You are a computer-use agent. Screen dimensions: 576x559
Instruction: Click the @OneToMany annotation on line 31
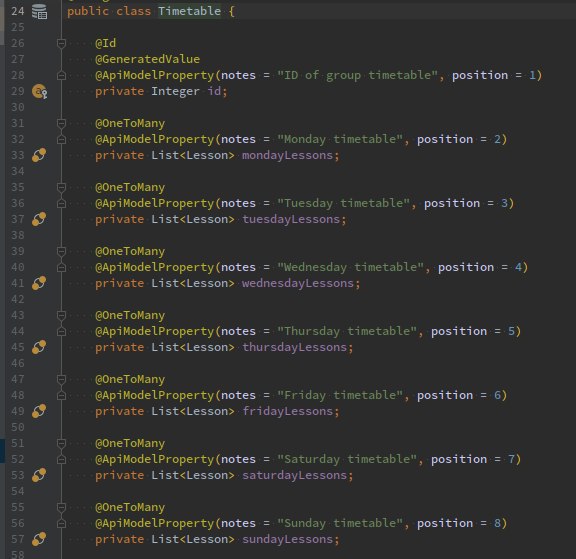point(130,123)
